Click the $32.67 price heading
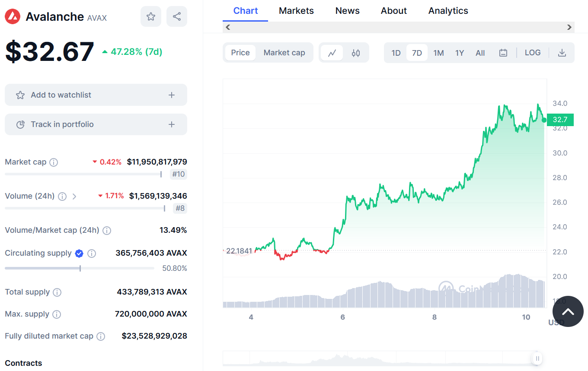This screenshot has width=588, height=371. point(50,51)
